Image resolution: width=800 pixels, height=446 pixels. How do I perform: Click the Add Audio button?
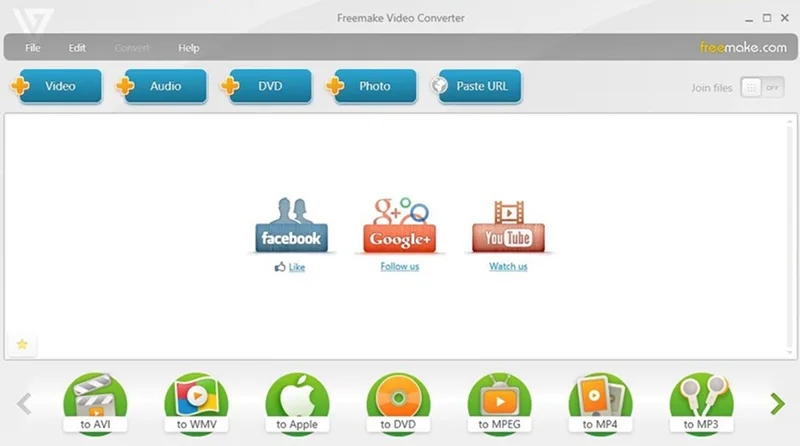click(161, 86)
